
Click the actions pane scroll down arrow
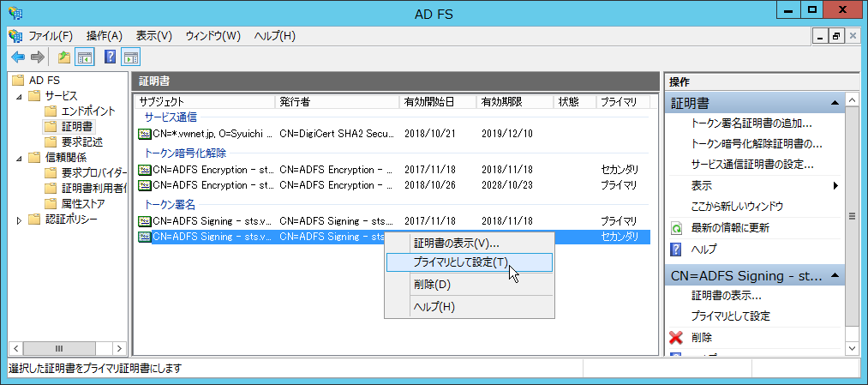tap(853, 348)
